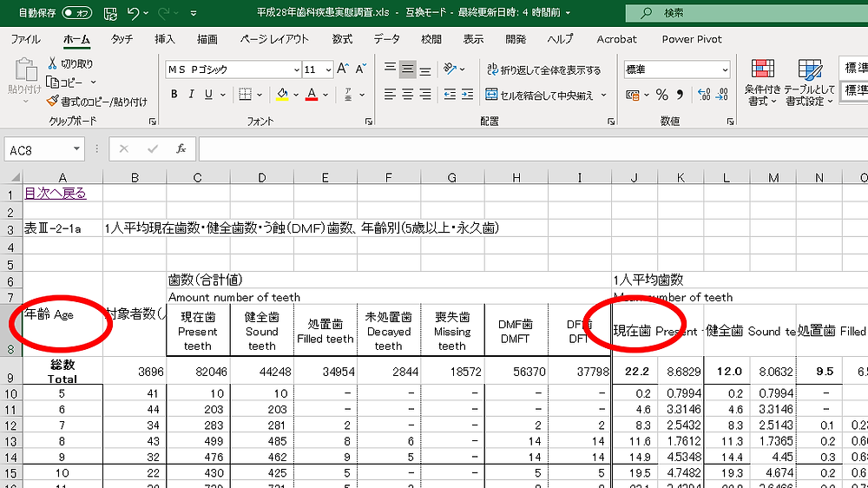
Task: Click the align right icon
Action: tap(425, 94)
